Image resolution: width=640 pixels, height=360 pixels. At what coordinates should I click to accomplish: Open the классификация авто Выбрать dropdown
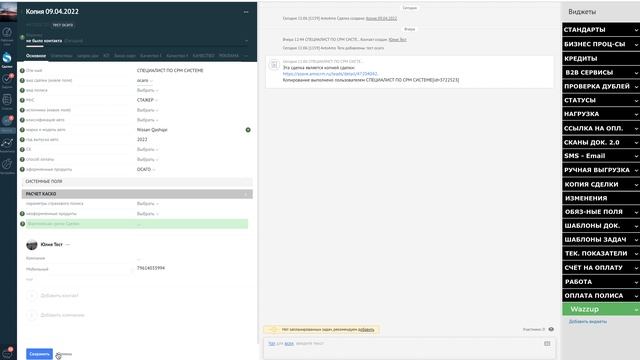click(x=147, y=120)
